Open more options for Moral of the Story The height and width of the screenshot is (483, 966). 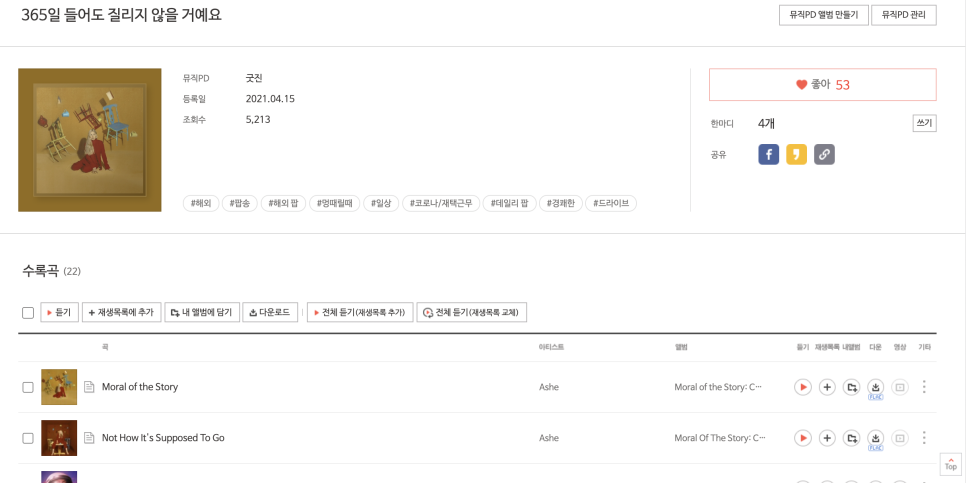[x=924, y=387]
